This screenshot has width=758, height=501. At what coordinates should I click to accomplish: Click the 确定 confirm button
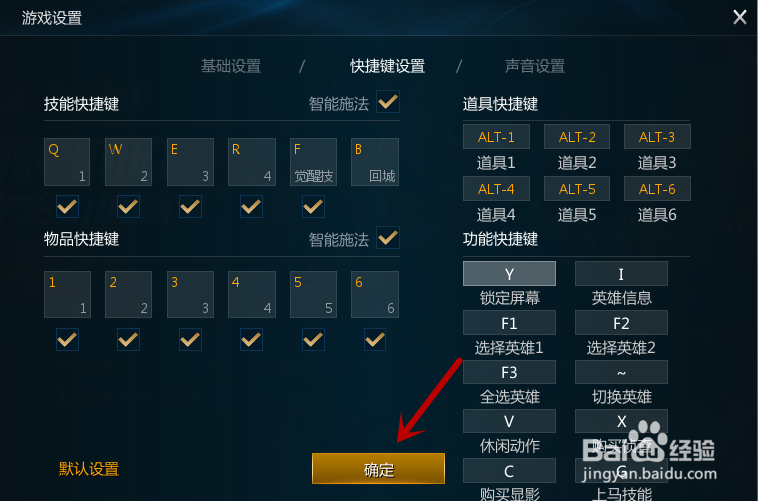(378, 469)
